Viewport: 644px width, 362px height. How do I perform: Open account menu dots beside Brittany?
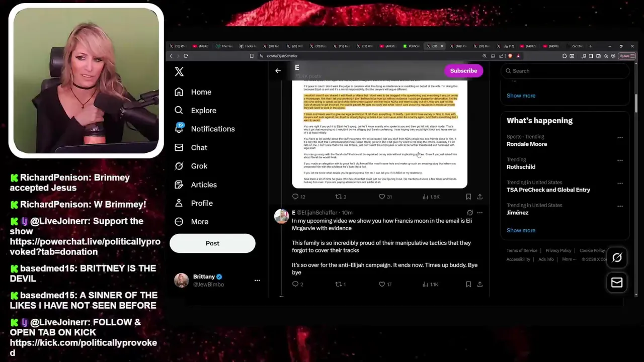click(257, 280)
